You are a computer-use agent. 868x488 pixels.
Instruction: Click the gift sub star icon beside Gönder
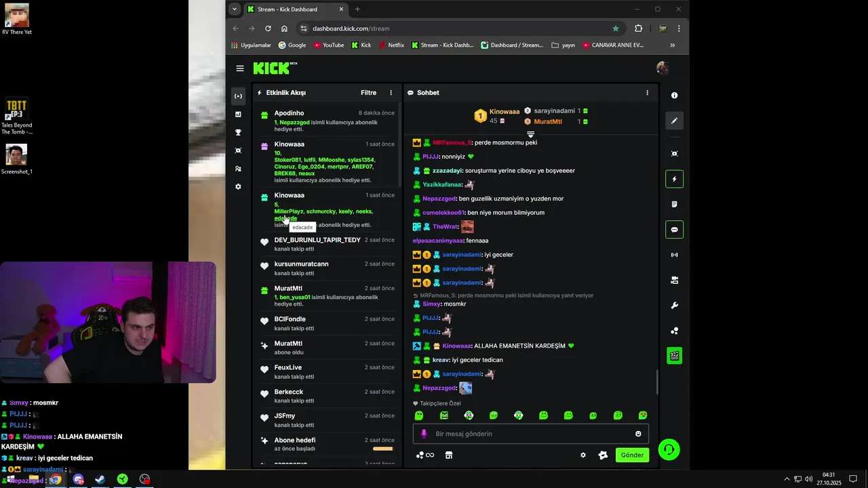coord(603,455)
